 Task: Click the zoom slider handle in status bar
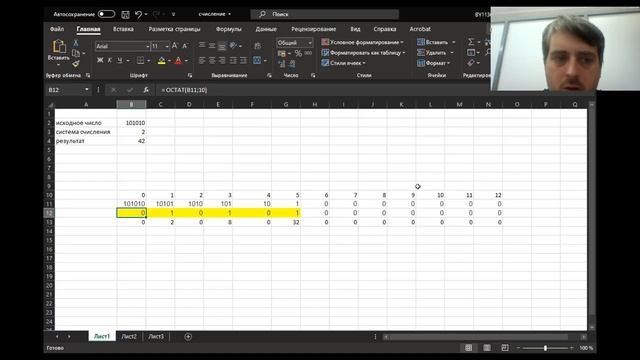(x=545, y=348)
